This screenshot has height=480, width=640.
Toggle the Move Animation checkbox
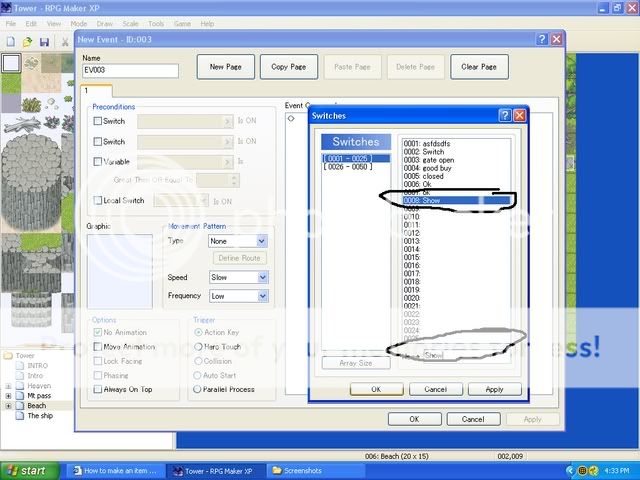click(97, 346)
